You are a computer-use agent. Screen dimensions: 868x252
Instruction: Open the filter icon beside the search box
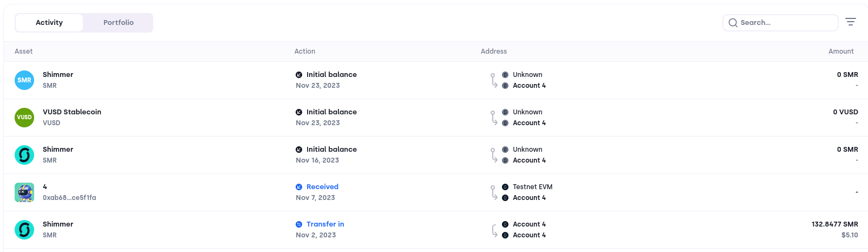(x=851, y=22)
